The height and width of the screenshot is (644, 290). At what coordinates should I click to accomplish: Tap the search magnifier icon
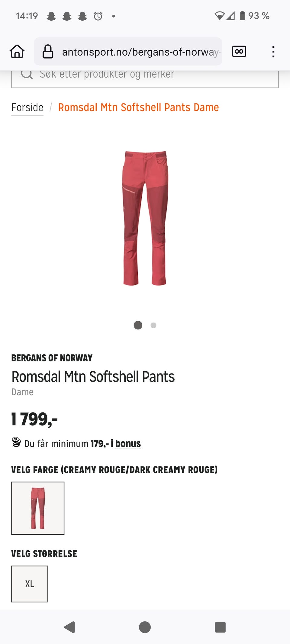click(27, 74)
